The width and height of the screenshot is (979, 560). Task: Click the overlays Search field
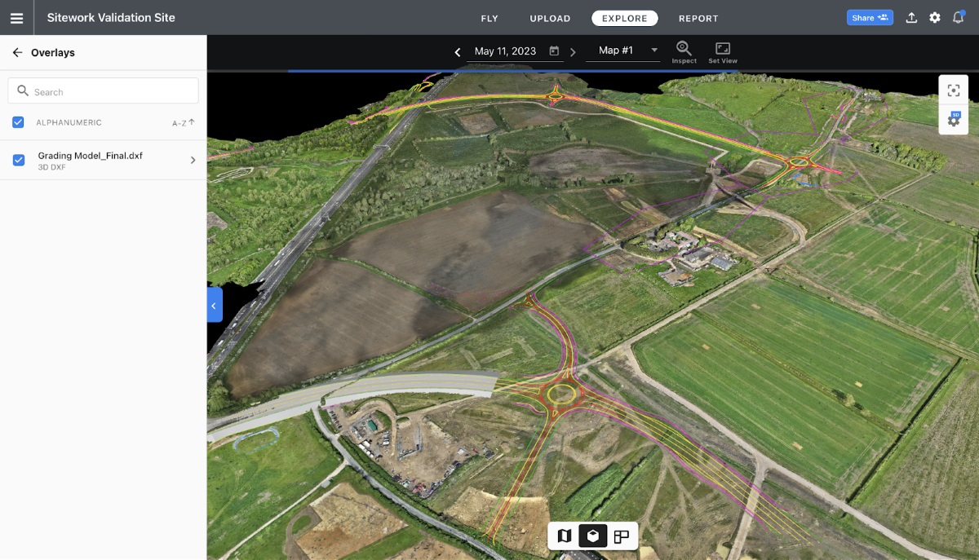tap(104, 91)
